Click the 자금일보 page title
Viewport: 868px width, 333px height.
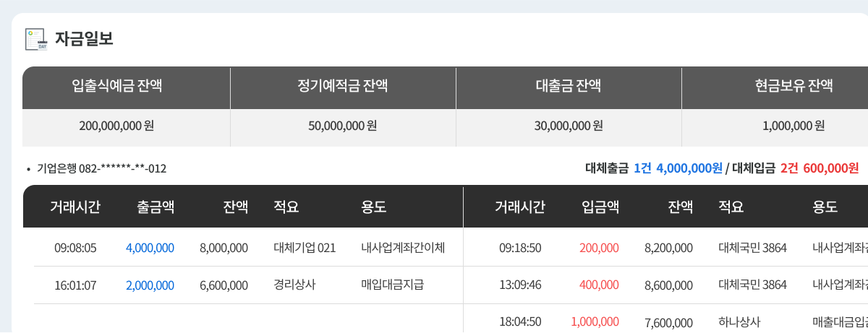click(x=84, y=39)
